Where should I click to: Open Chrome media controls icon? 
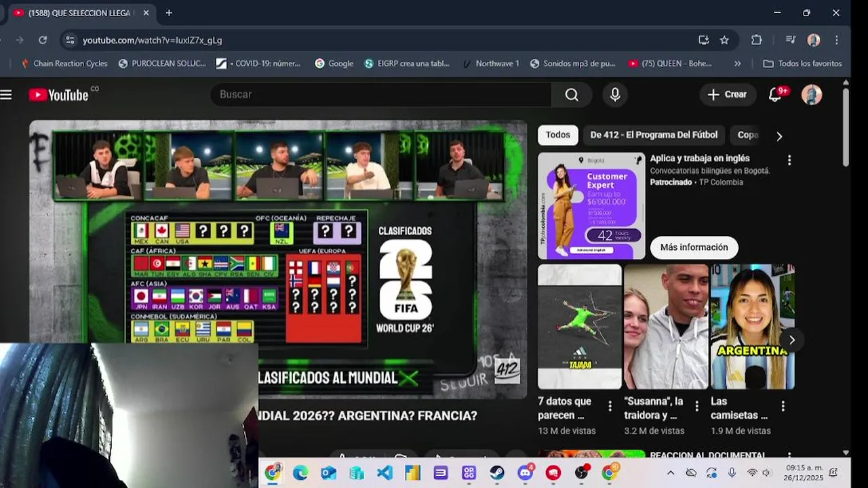(x=791, y=40)
